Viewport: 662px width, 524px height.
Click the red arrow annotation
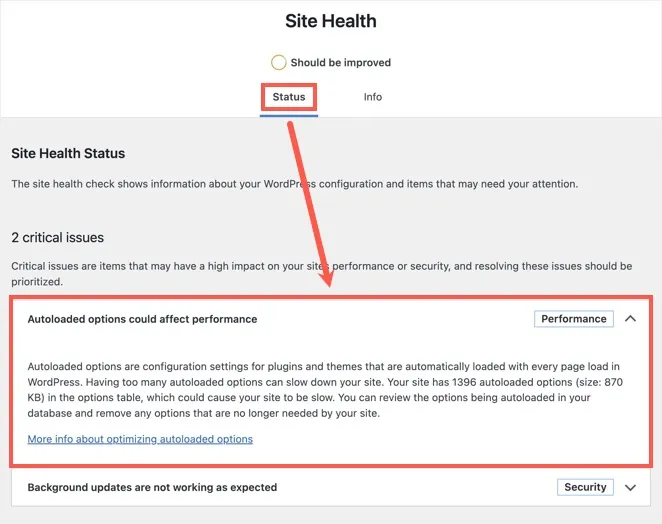point(311,200)
